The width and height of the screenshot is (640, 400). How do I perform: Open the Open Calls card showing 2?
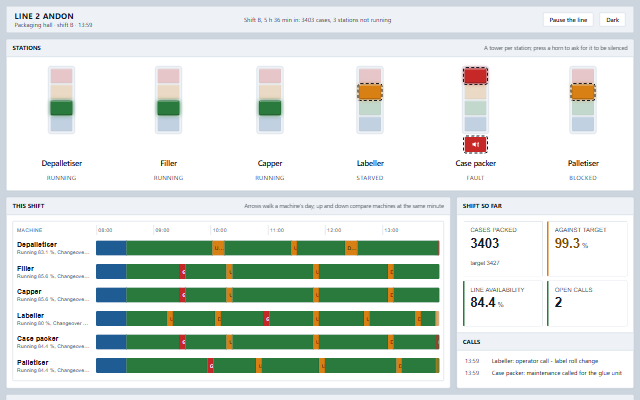click(x=587, y=303)
